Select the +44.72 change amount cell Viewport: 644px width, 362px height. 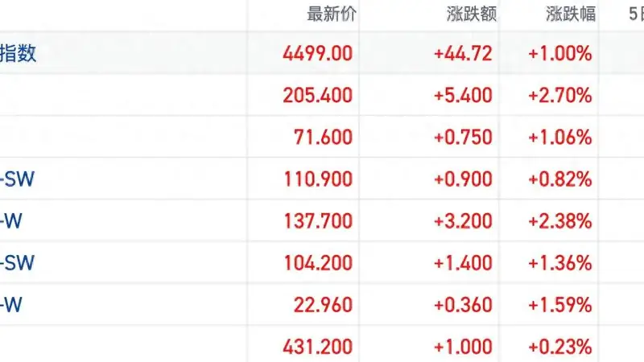click(463, 54)
